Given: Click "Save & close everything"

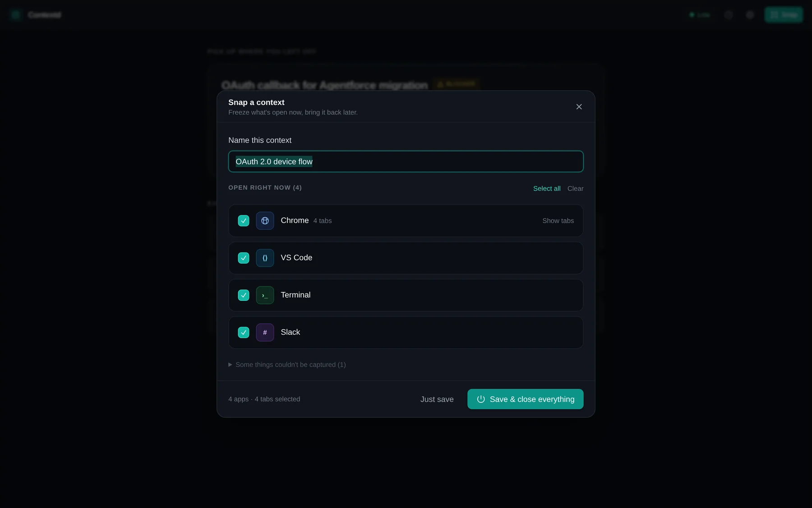Looking at the screenshot, I should 525,399.
